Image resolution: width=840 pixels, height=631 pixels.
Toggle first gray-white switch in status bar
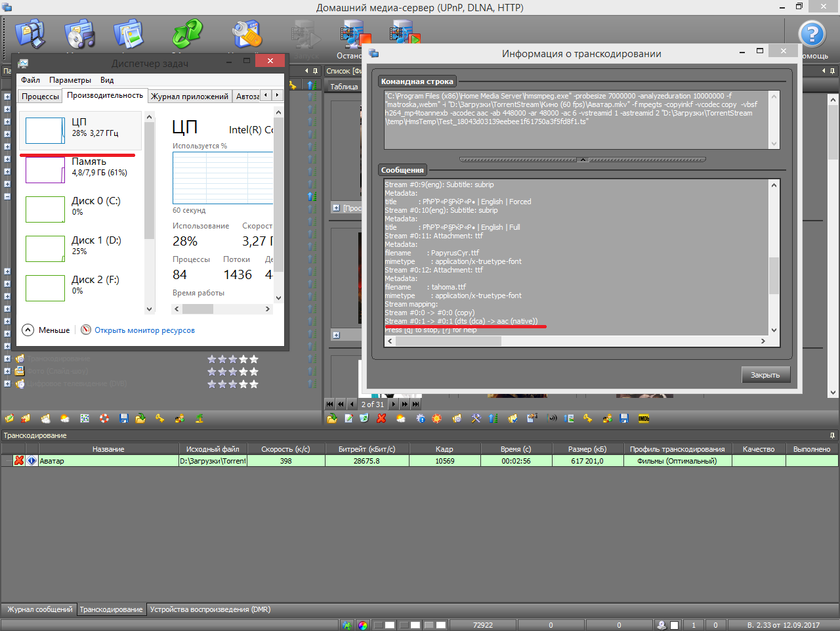[385, 625]
